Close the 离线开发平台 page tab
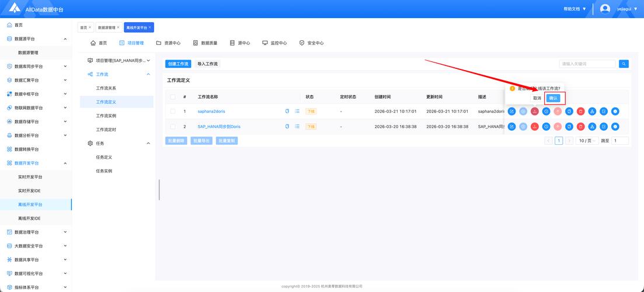Image resolution: width=644 pixels, height=292 pixels. click(x=150, y=27)
